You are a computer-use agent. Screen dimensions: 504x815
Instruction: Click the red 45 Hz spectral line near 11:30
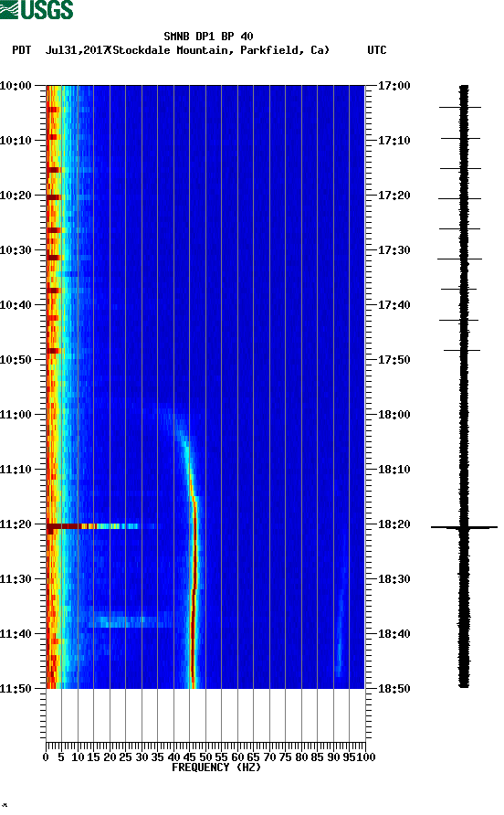click(x=194, y=579)
